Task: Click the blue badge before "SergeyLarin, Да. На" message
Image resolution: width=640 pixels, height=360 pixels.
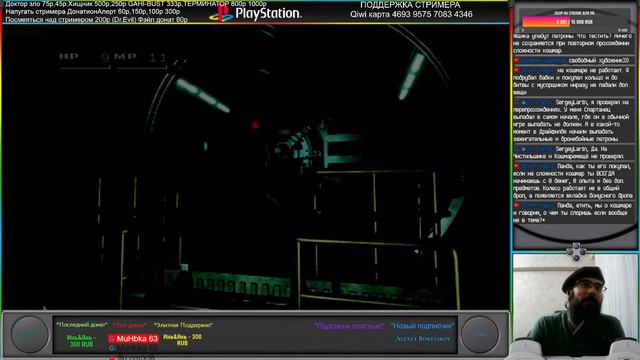Action: tap(524, 149)
